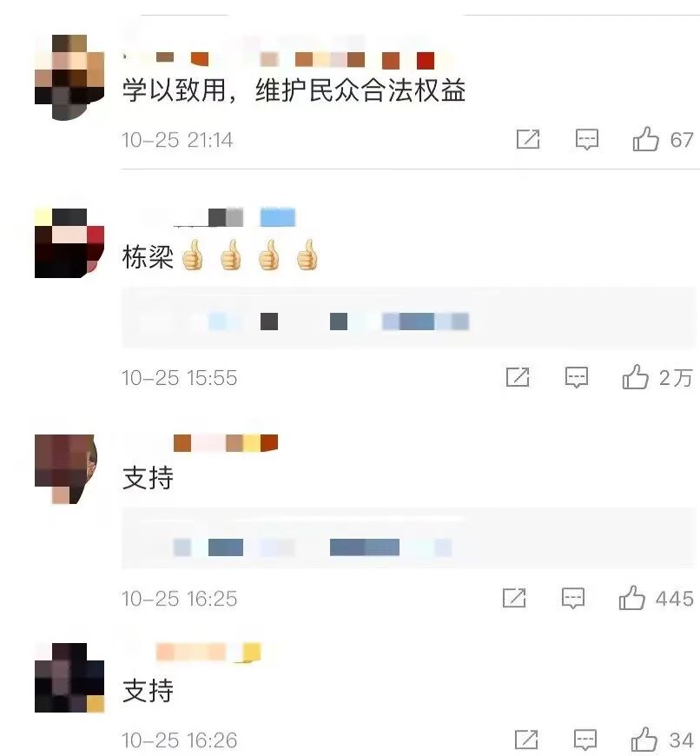The width and height of the screenshot is (700, 756).
Task: Expand replies under the 16:25 支持 comment
Action: [x=408, y=538]
